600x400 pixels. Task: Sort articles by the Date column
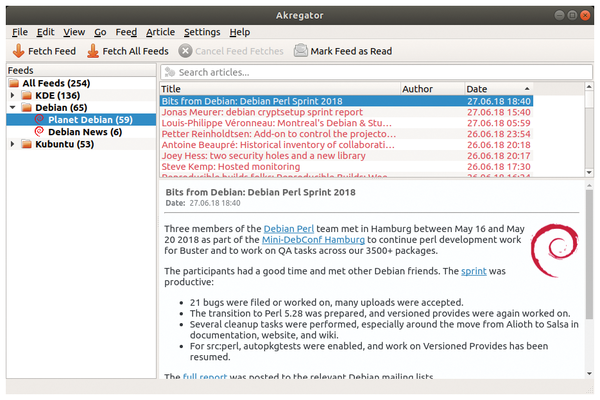pyautogui.click(x=498, y=89)
